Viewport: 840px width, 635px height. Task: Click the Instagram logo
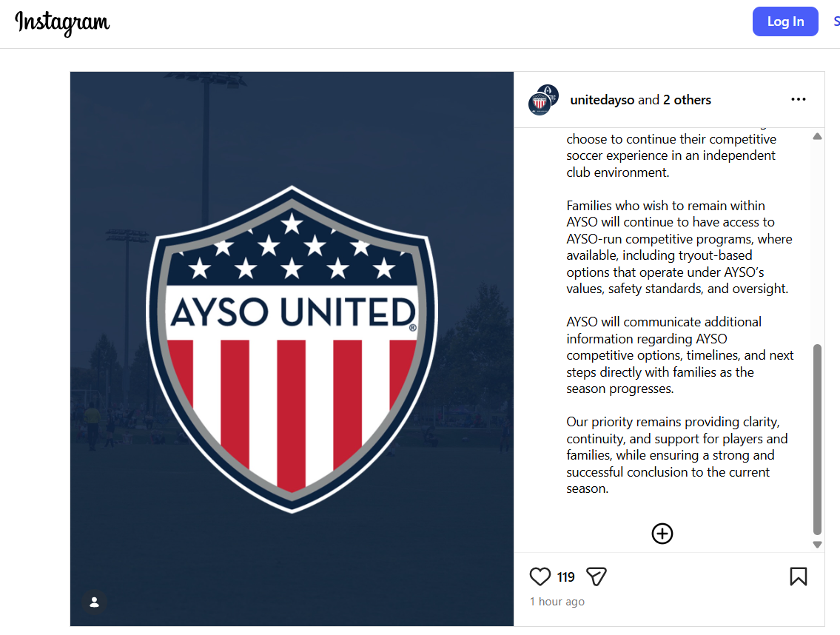(x=62, y=23)
